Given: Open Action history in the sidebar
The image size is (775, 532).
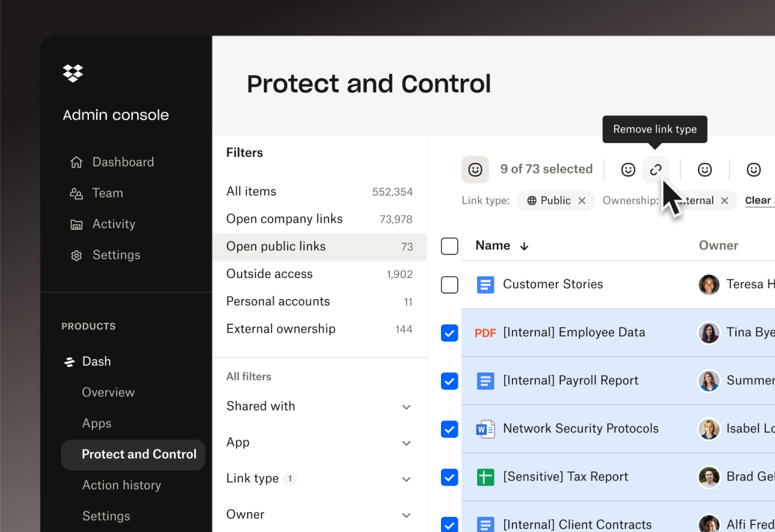Looking at the screenshot, I should [x=121, y=485].
